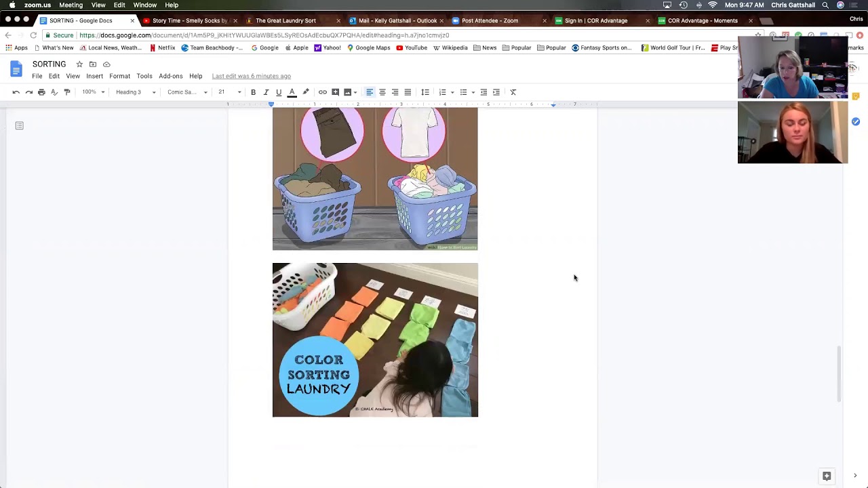Viewport: 868px width, 488px height.
Task: Set center text alignment
Action: (382, 92)
